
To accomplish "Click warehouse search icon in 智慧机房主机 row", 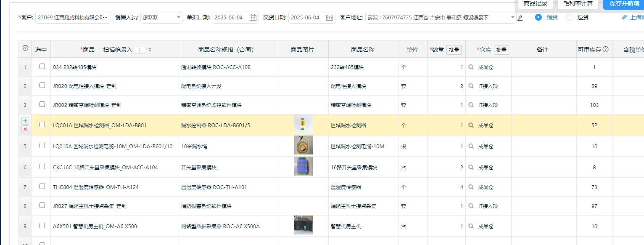I will pyautogui.click(x=471, y=226).
